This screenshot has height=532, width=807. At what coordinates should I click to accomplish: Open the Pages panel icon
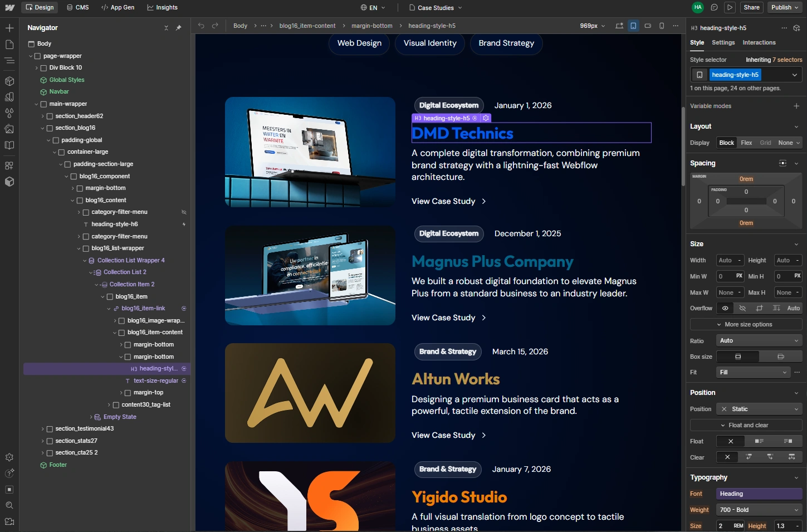(9, 45)
